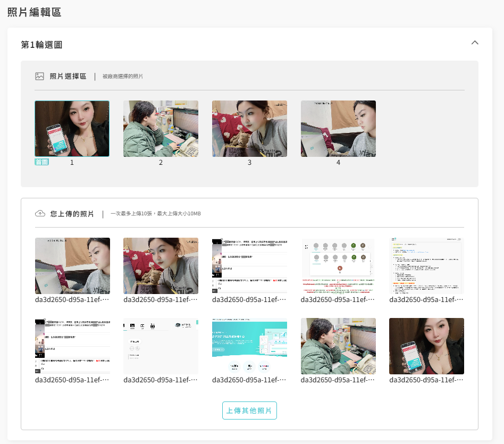Image resolution: width=504 pixels, height=444 pixels.
Task: Collapse the 第1輪選圖 section chevron
Action: coord(475,43)
